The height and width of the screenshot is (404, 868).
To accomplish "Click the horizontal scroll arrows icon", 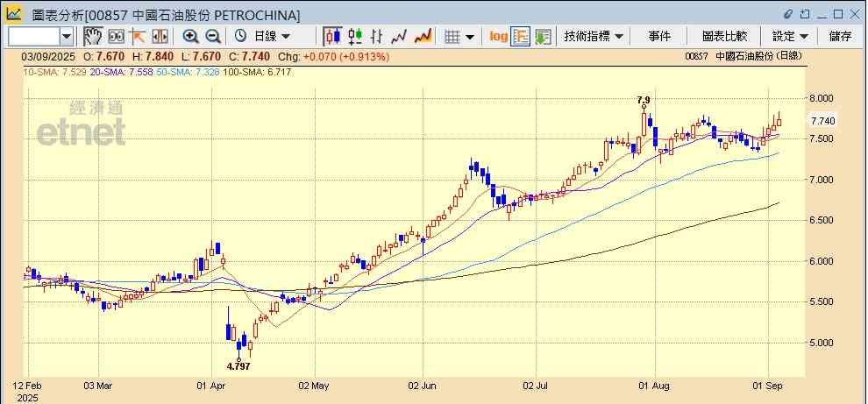I will pyautogui.click(x=160, y=37).
